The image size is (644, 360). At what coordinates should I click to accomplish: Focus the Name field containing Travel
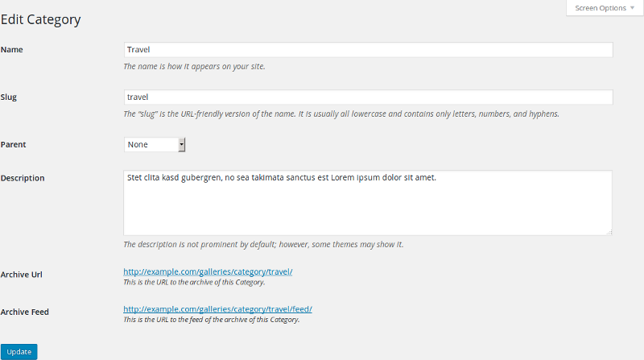[368, 50]
